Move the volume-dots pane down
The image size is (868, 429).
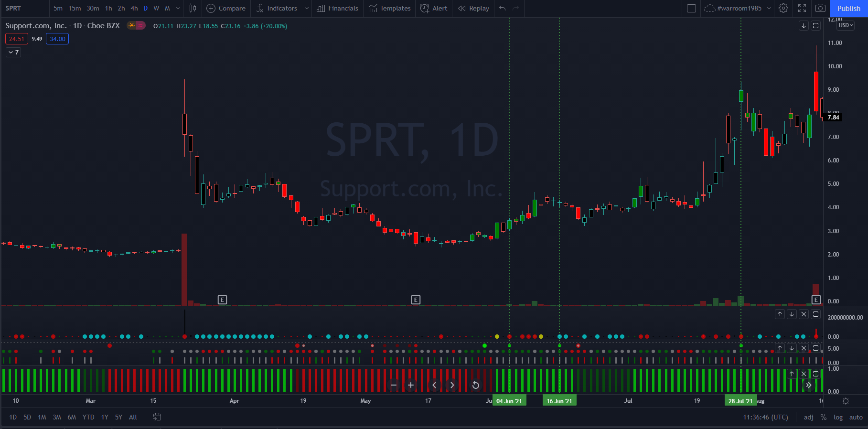point(792,314)
